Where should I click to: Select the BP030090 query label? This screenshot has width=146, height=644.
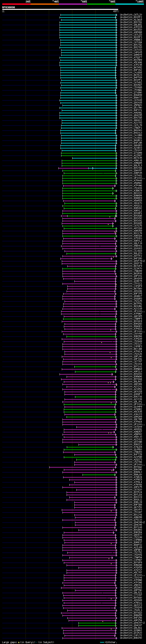pos(8,8)
